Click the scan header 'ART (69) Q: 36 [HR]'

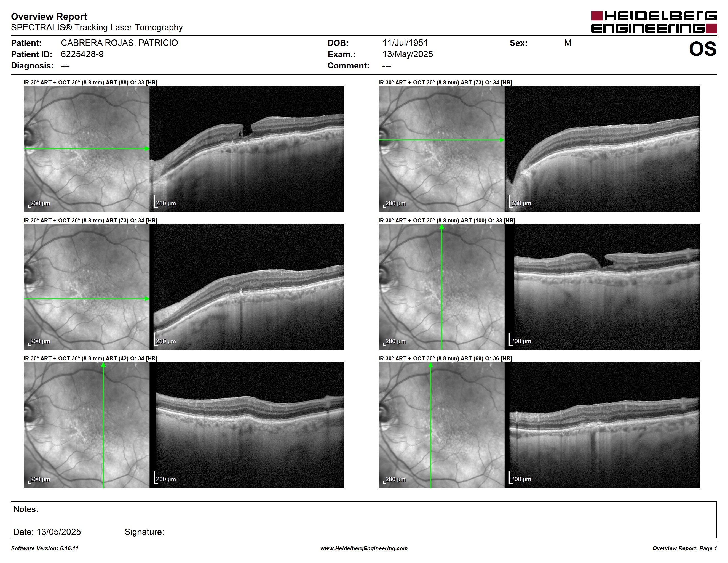[x=486, y=358]
